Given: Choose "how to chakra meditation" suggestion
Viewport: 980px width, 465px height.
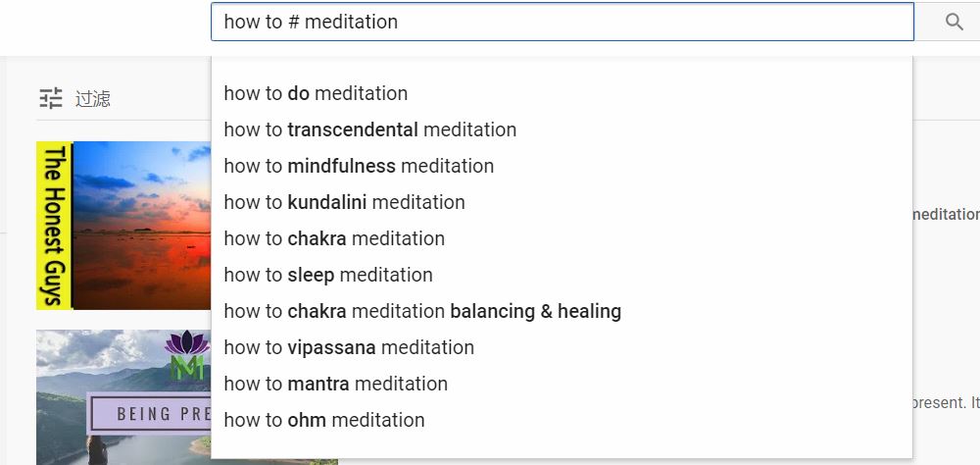Looking at the screenshot, I should [x=334, y=238].
